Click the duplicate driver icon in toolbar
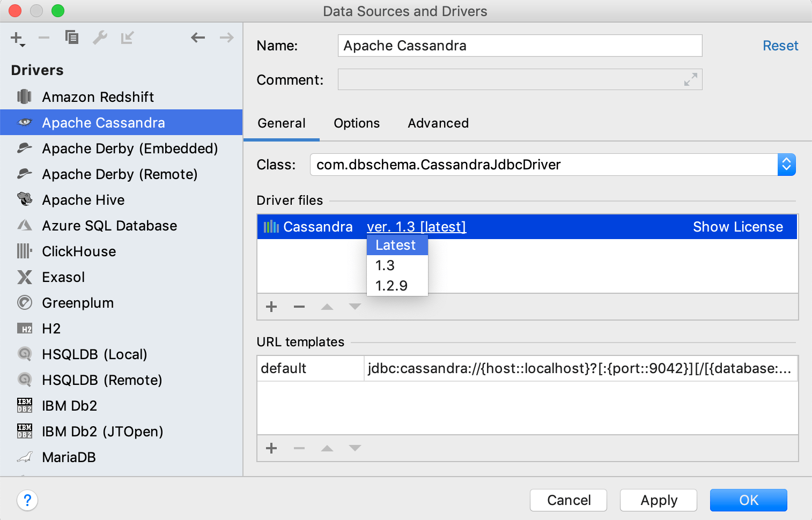This screenshot has height=520, width=812. pyautogui.click(x=72, y=38)
